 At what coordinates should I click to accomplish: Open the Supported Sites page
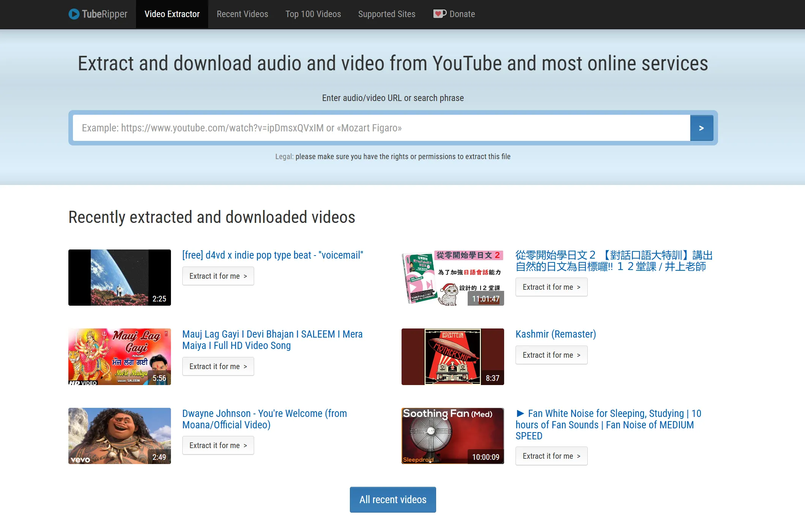(x=386, y=14)
